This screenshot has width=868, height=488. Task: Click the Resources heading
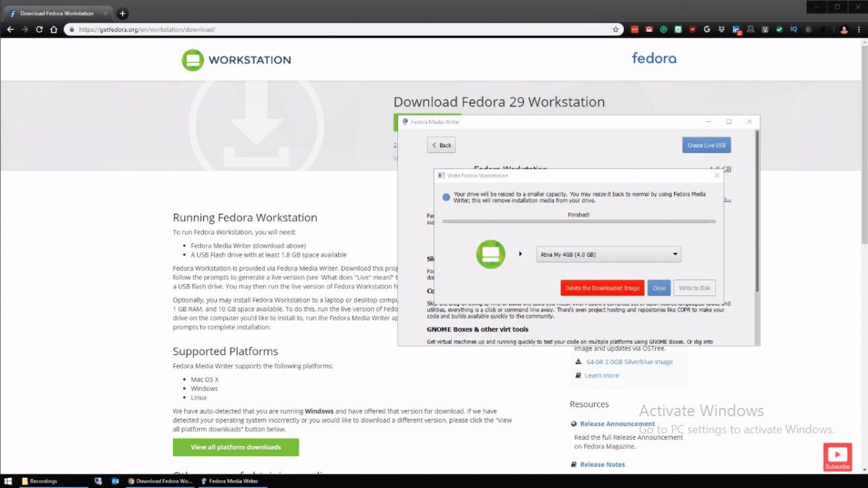click(x=589, y=404)
